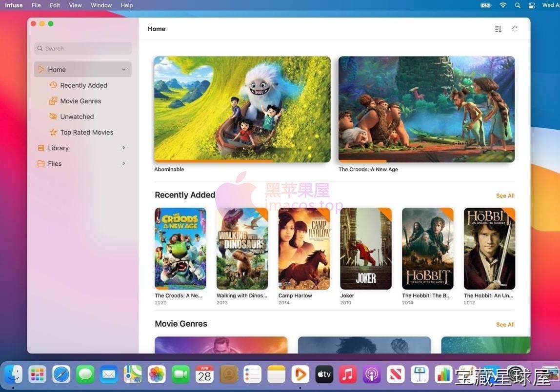Open Launchpad from the Dock
Viewport: 560px width, 392px height.
[38, 374]
